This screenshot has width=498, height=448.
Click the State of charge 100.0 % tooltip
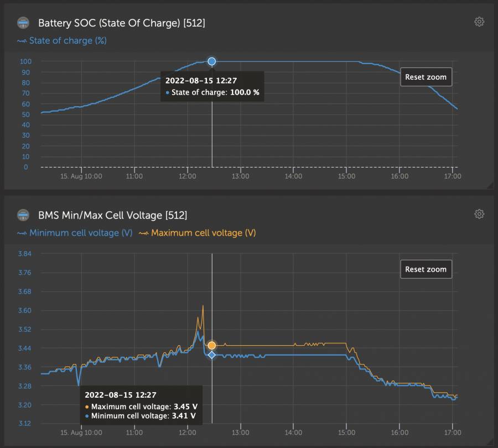212,87
